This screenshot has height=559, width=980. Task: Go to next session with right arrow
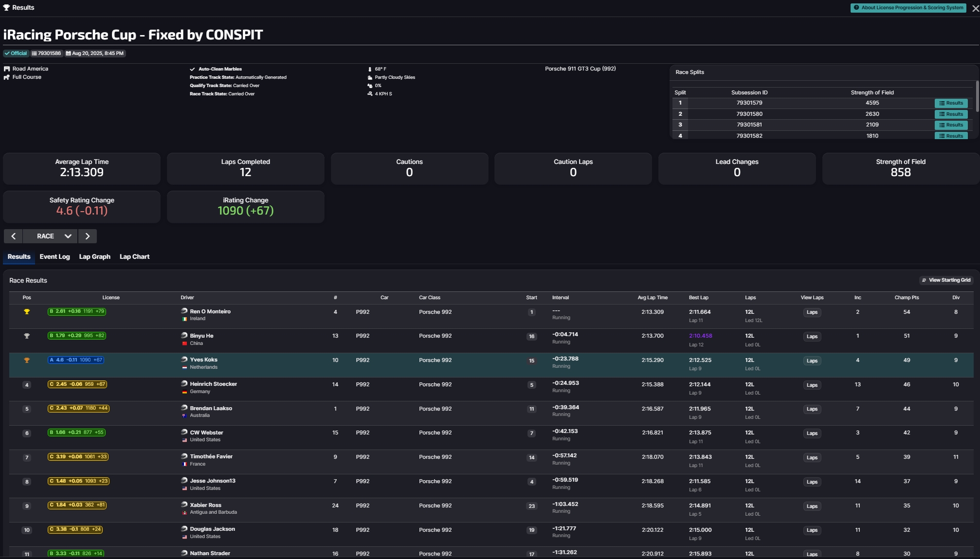click(88, 236)
